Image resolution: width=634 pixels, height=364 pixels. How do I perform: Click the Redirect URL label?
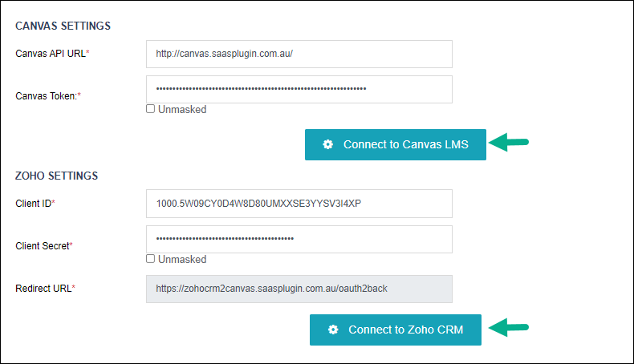click(x=45, y=289)
